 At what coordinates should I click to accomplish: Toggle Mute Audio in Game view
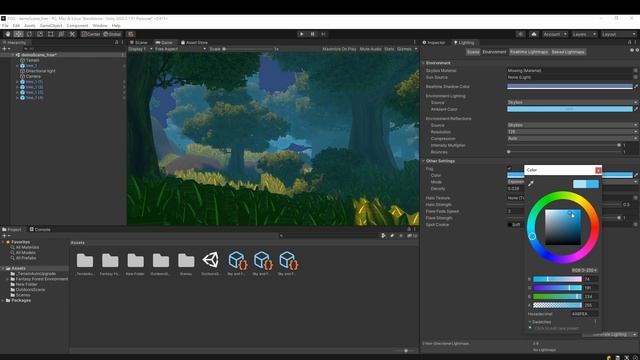(370, 49)
